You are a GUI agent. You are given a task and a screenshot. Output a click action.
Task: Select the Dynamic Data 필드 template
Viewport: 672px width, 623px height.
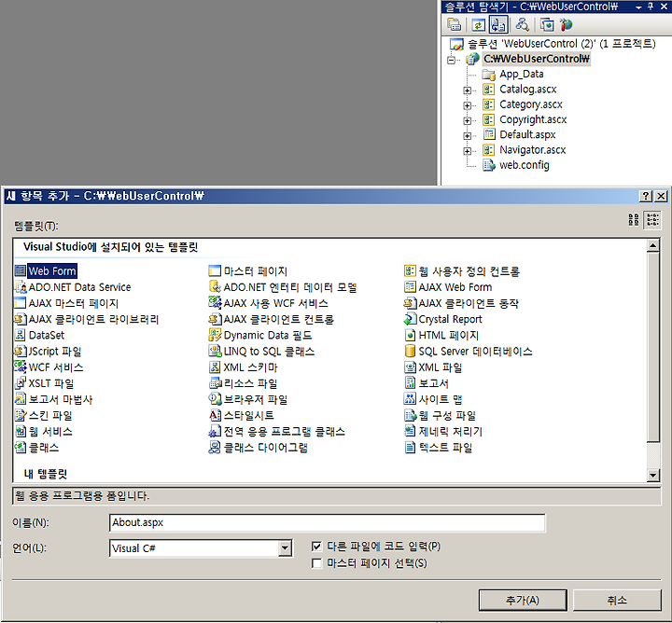260,335
